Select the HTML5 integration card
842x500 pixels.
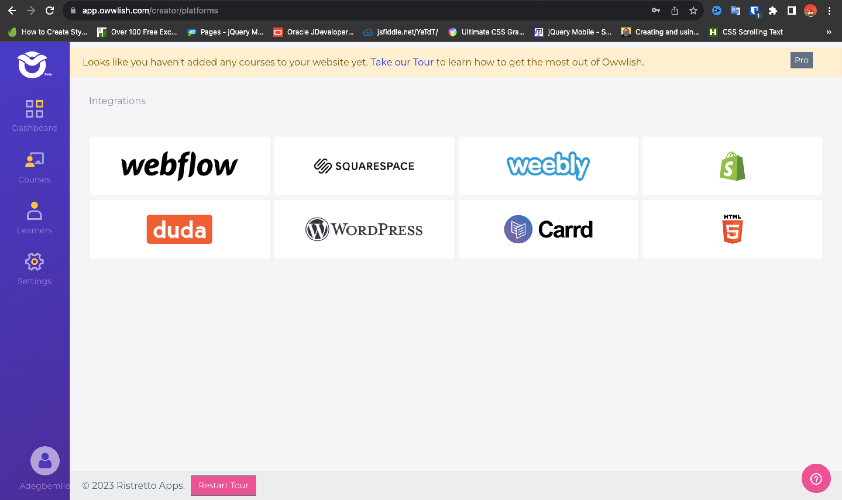(732, 229)
